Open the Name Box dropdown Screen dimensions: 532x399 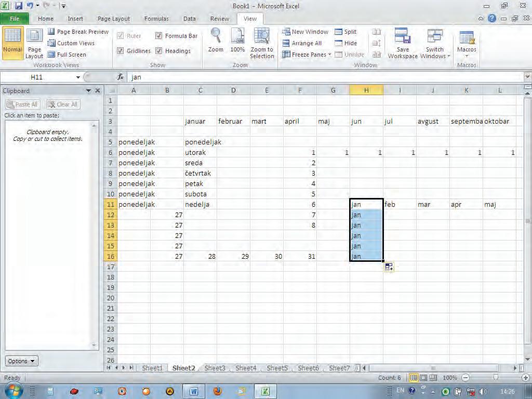(x=78, y=77)
